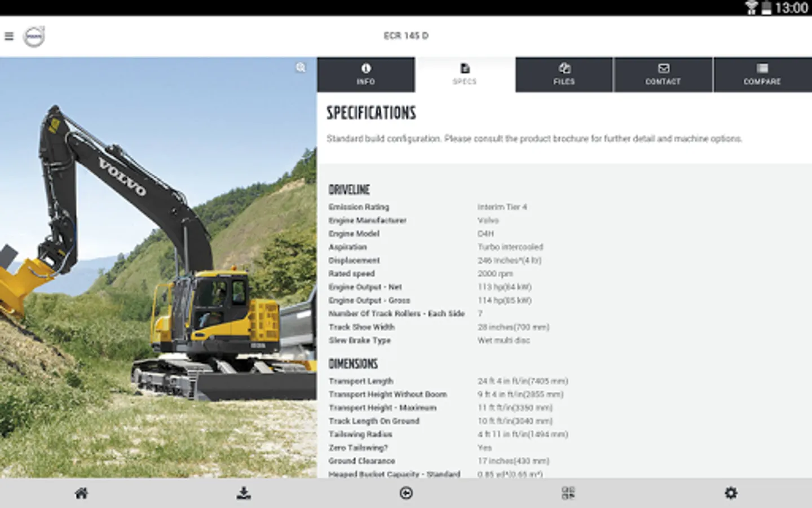Tap the Engine Manufacturer label

point(367,220)
